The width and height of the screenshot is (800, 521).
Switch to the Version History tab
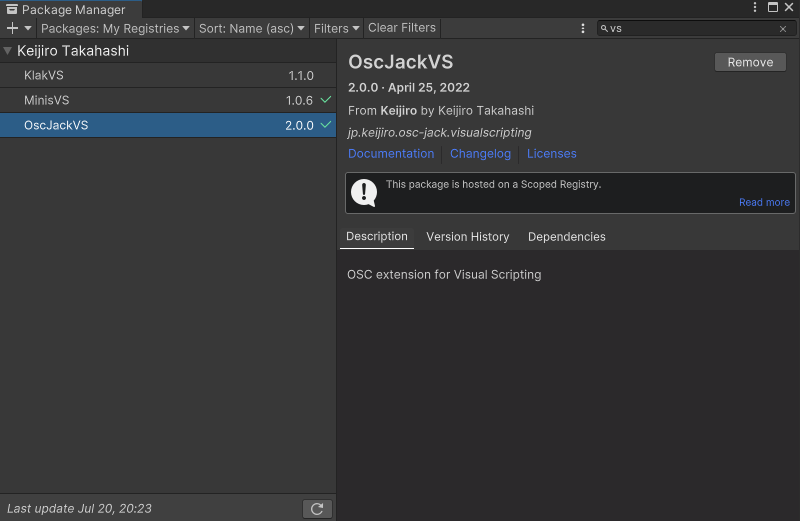tap(467, 237)
